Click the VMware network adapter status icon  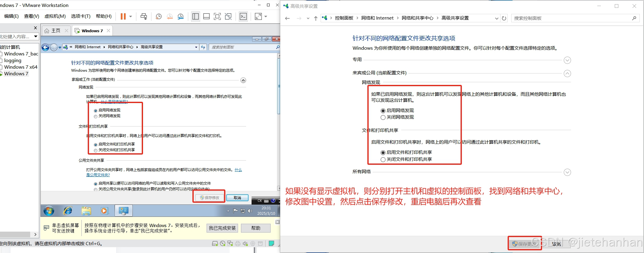(230, 244)
